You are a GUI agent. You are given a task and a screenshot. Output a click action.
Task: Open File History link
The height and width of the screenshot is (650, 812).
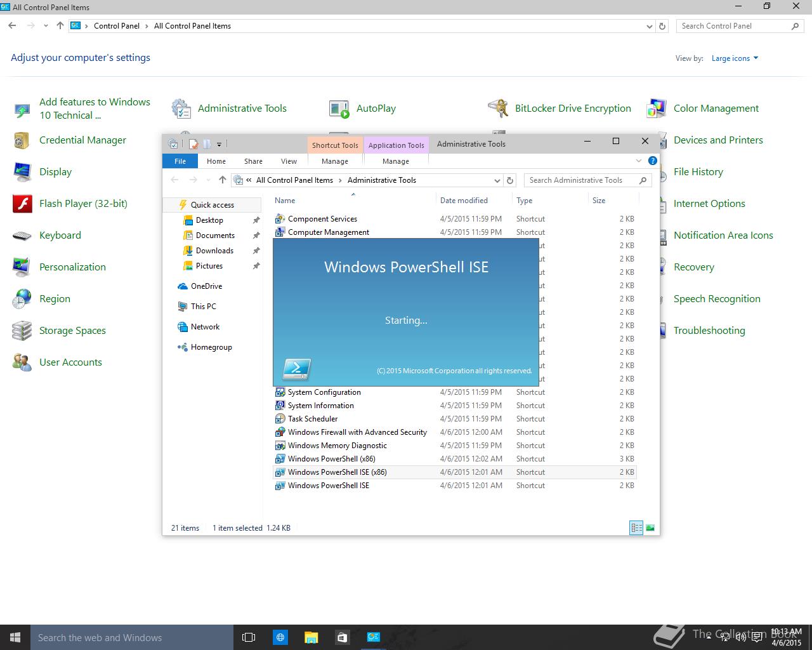click(x=698, y=172)
